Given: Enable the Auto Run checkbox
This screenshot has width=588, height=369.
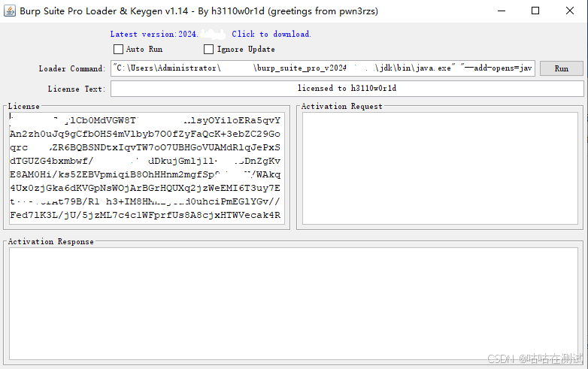Looking at the screenshot, I should [x=118, y=49].
